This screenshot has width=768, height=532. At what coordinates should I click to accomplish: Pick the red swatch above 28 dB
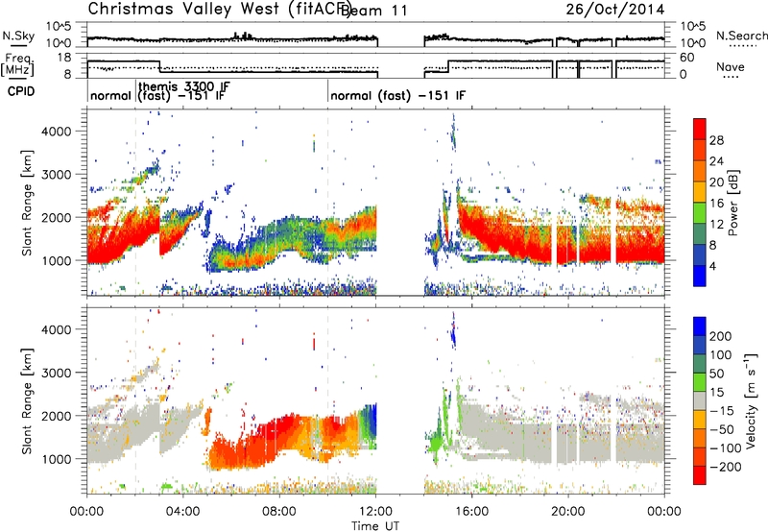[700, 129]
